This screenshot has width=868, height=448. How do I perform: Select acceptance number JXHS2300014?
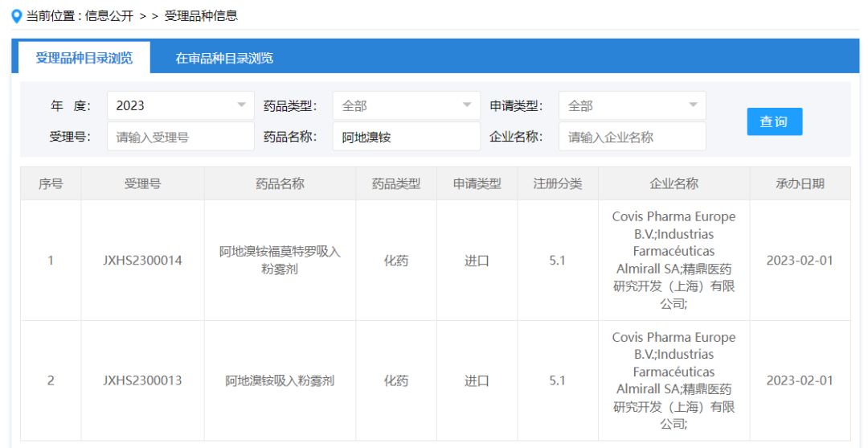click(142, 261)
